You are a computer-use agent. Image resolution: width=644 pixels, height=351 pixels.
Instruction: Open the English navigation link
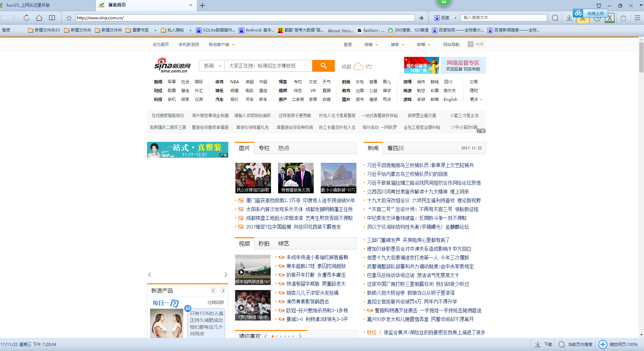pos(450,99)
